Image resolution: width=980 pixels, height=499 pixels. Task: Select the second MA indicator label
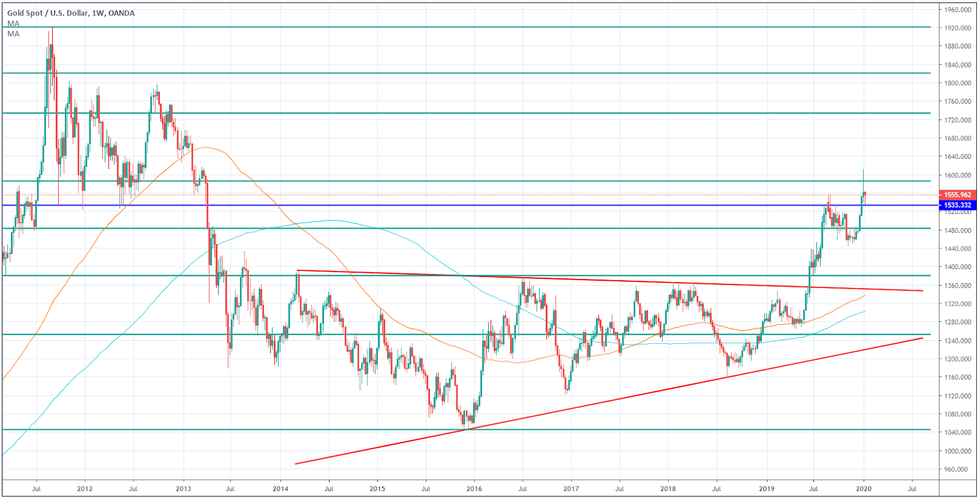(13, 34)
